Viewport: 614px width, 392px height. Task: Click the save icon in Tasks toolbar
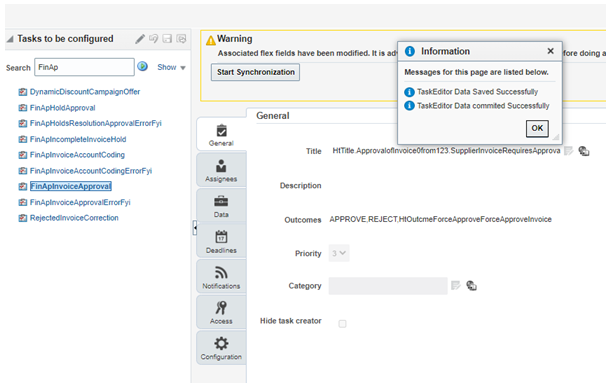(167, 39)
